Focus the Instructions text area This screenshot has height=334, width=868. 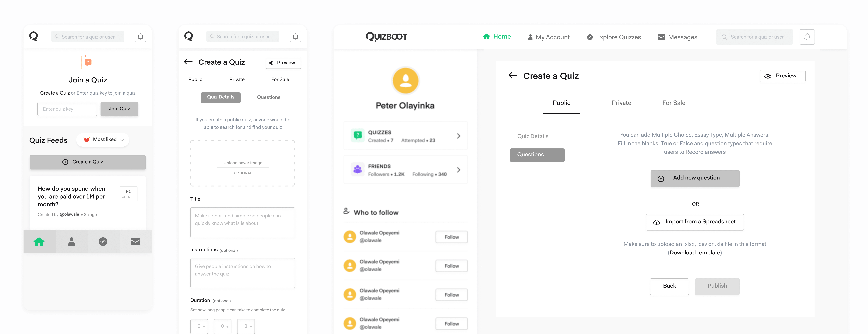pyautogui.click(x=243, y=273)
